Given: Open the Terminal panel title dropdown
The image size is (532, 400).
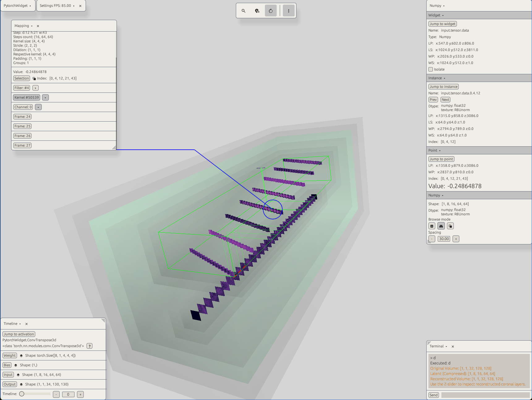Looking at the screenshot, I should (x=438, y=346).
